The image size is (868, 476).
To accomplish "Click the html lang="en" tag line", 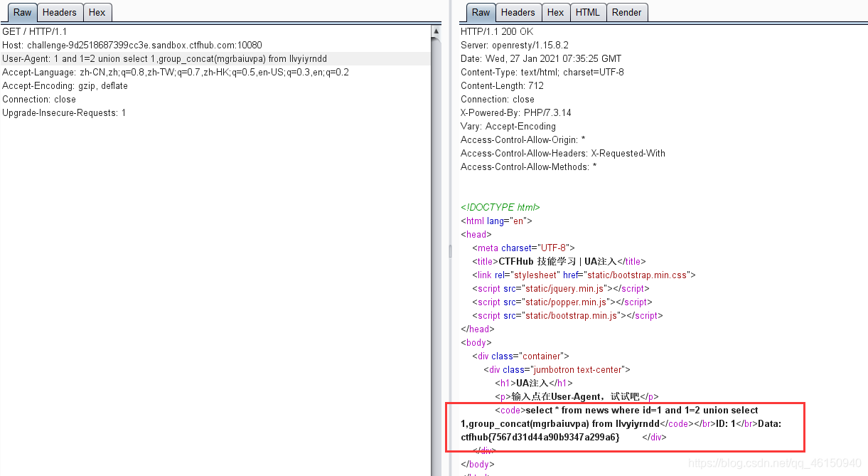I will click(x=496, y=221).
